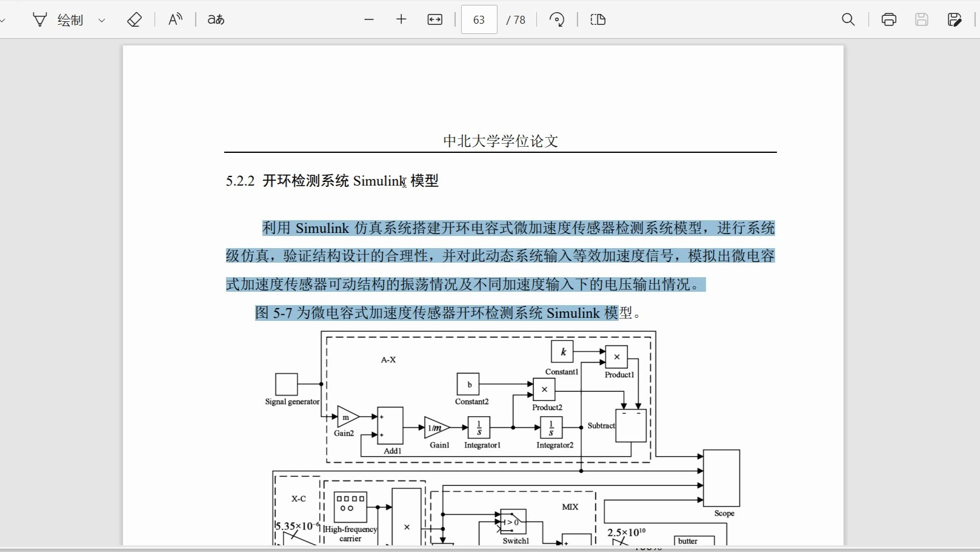Zoom out of the page
980x552 pixels.
pyautogui.click(x=369, y=19)
